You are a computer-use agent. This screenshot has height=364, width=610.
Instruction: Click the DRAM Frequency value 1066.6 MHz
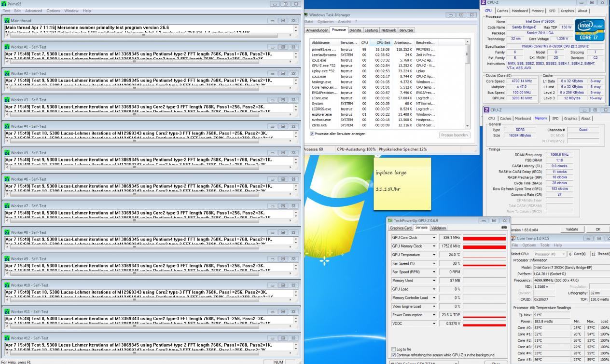tap(559, 154)
